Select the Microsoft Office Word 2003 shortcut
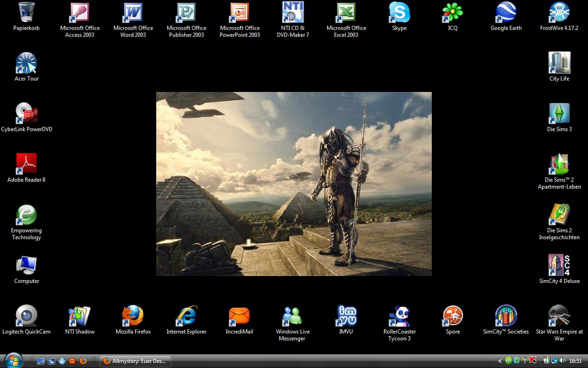The image size is (588, 368). coord(133,20)
